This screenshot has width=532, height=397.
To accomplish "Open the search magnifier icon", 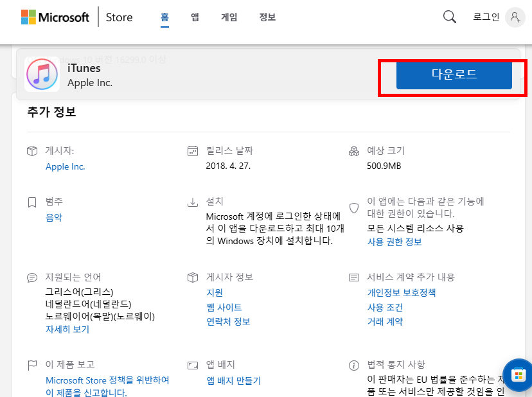I will [450, 17].
